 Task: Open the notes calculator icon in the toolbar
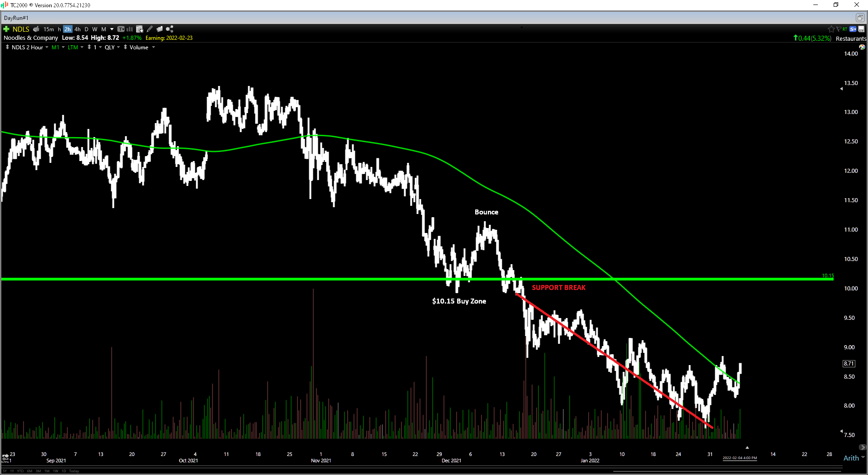click(x=138, y=29)
